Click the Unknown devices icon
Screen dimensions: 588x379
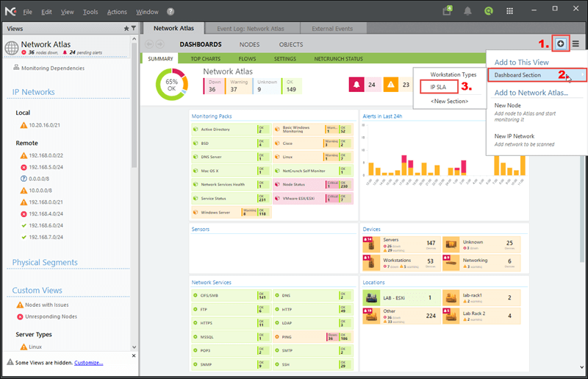(x=451, y=244)
